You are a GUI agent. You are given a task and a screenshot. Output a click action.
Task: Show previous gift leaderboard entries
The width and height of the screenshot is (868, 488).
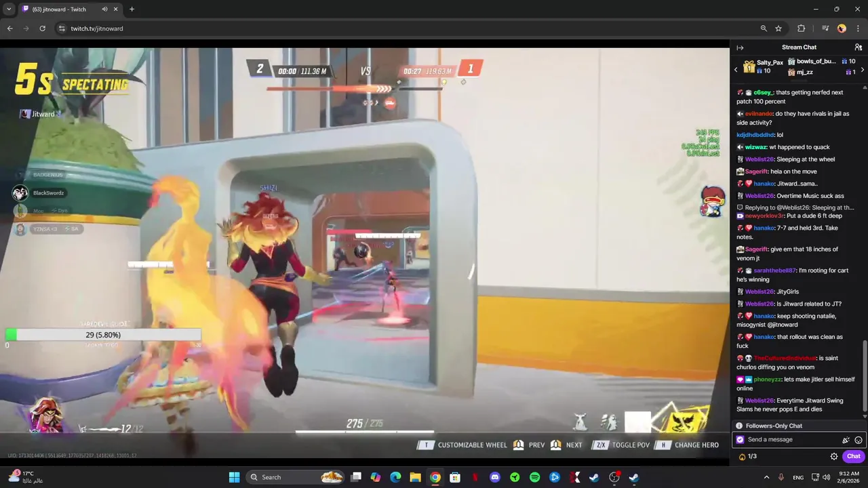tap(736, 70)
